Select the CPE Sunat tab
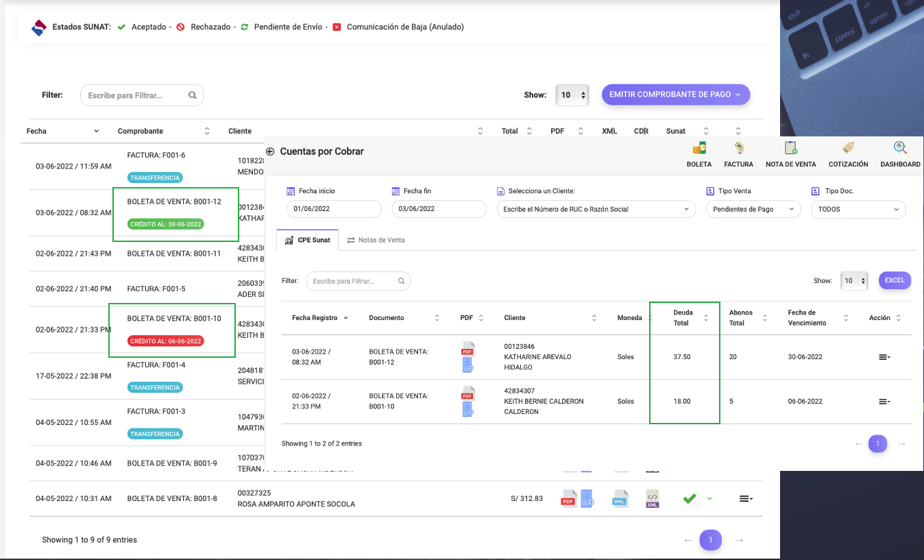The image size is (924, 560). tap(307, 240)
